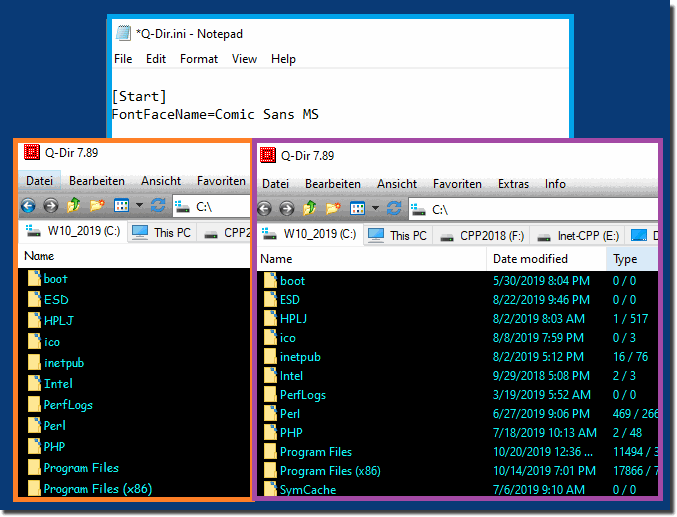Image resolution: width=677 pixels, height=517 pixels.
Task: Click view mode icon in left Q-Dir window
Action: (x=121, y=206)
